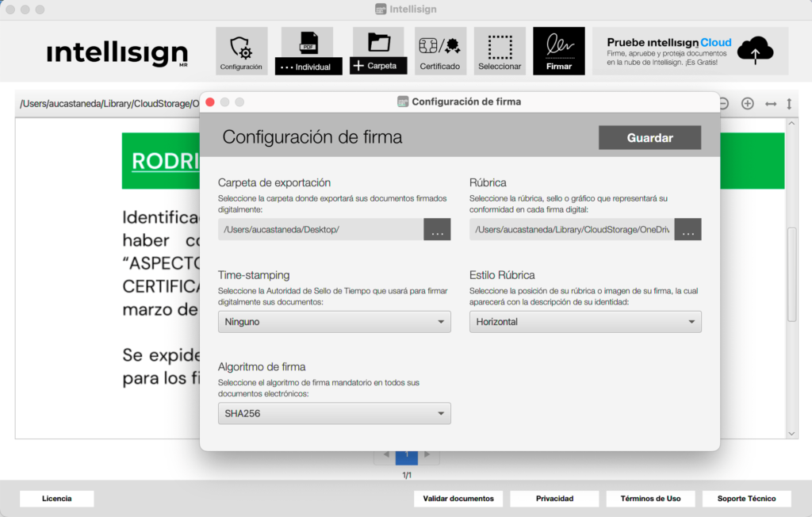Open Términos de Uso
The height and width of the screenshot is (517, 812).
[x=650, y=498]
